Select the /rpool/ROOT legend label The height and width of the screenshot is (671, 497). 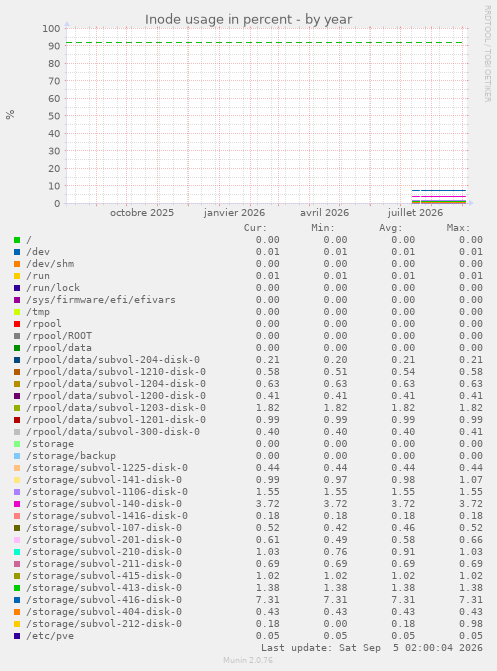point(59,336)
